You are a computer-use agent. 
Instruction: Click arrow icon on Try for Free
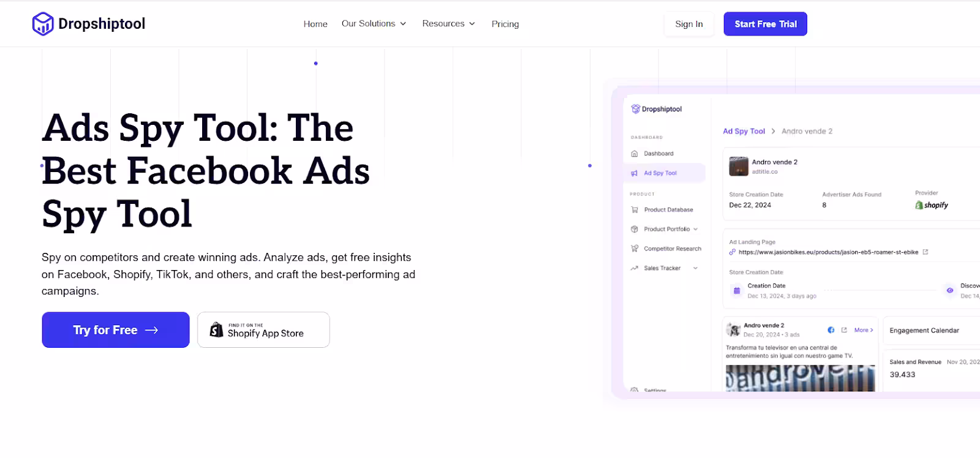pyautogui.click(x=152, y=330)
